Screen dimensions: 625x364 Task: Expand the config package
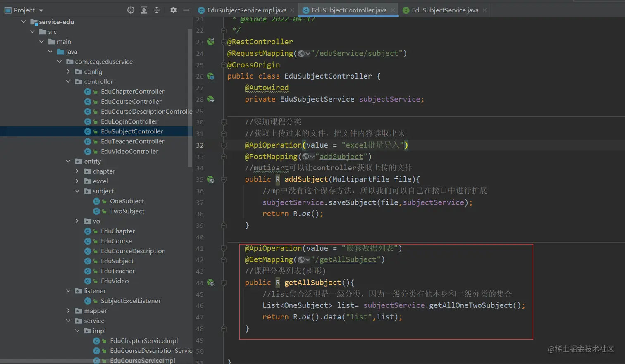[68, 71]
